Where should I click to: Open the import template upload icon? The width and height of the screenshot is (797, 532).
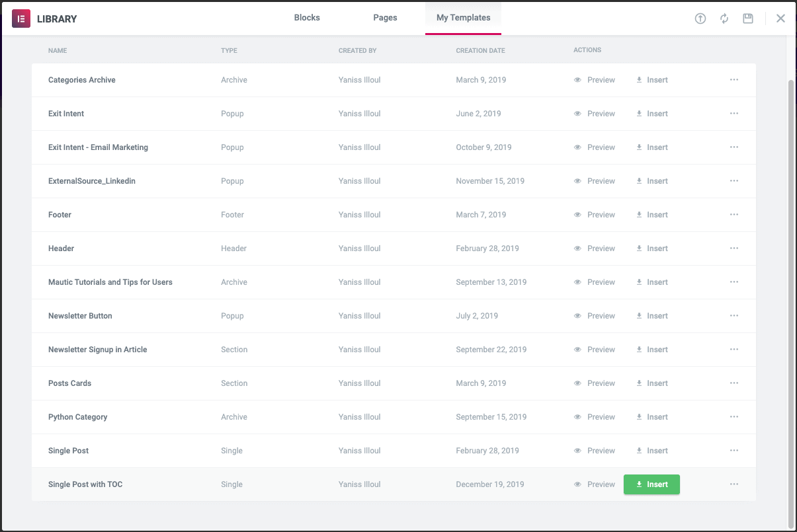[x=700, y=19]
